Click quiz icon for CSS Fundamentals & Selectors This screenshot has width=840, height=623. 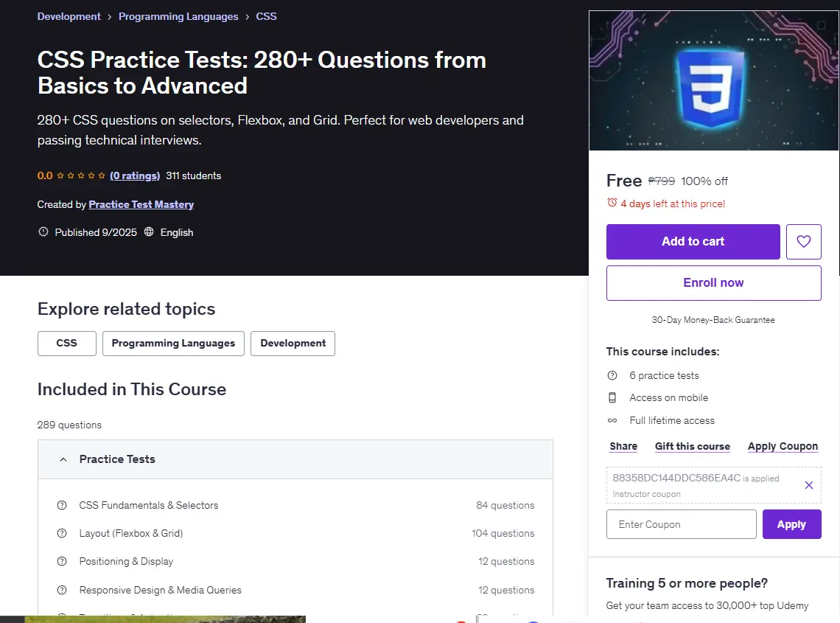(x=62, y=506)
